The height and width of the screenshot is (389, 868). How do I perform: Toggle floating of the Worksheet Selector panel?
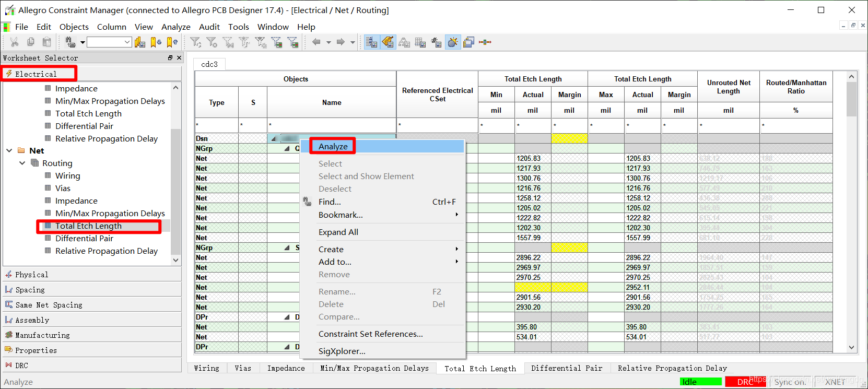pyautogui.click(x=170, y=58)
